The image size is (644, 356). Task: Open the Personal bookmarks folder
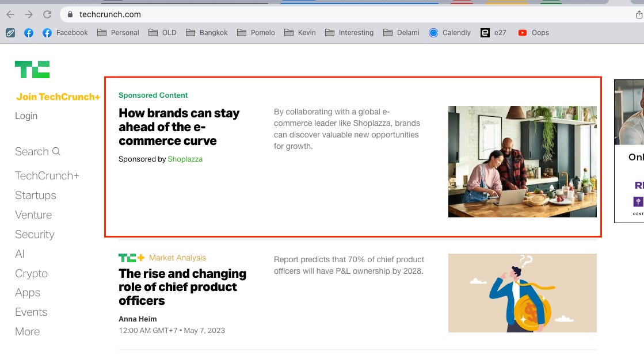(x=118, y=33)
